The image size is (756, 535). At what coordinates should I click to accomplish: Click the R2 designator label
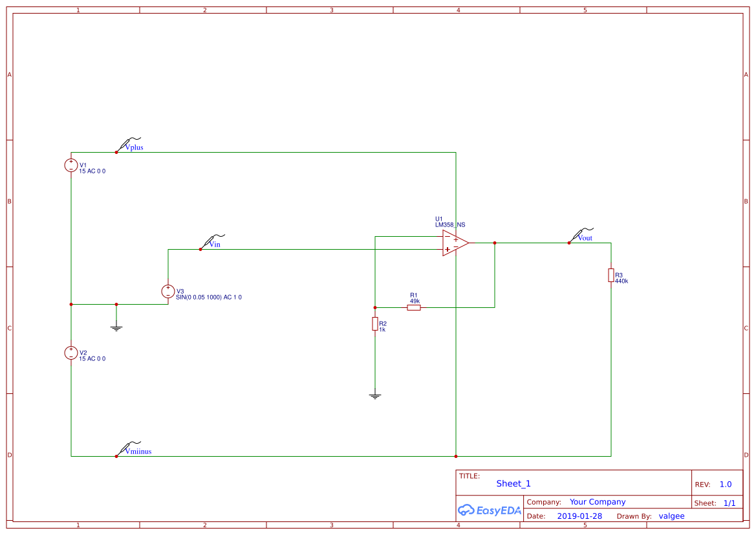[x=383, y=323]
